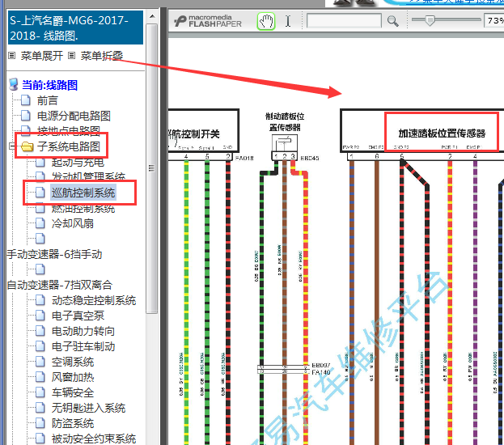Click 菜单折叠 to collapse all menus
This screenshot has width=504, height=445.
102,56
